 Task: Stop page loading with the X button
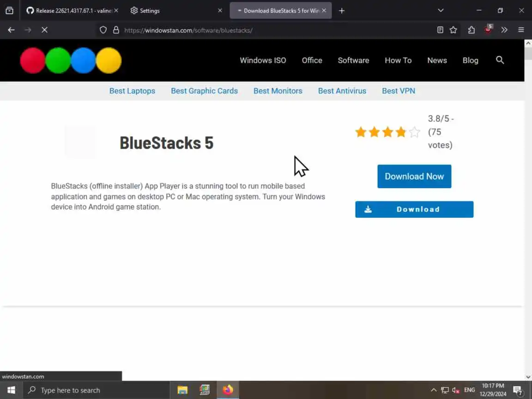click(x=44, y=30)
